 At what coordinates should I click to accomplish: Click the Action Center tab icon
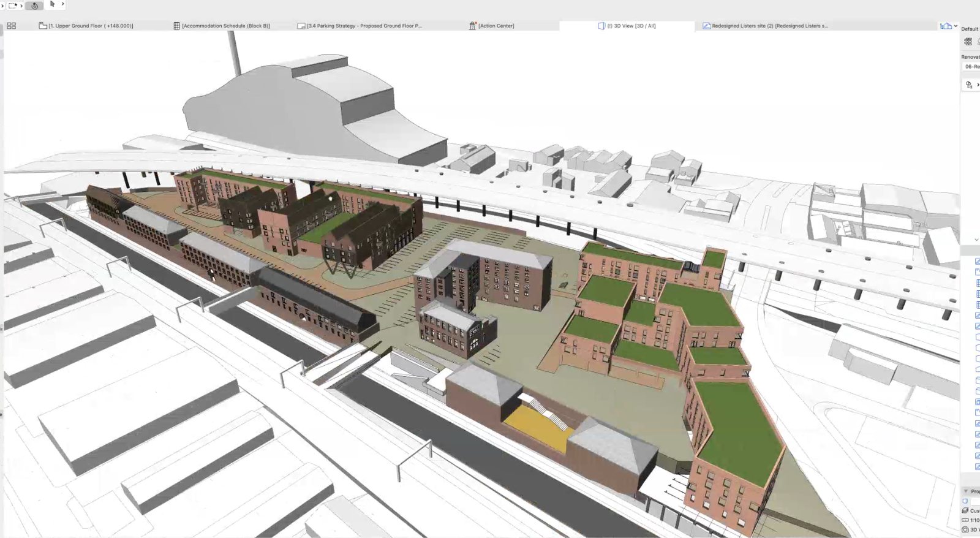tap(472, 26)
